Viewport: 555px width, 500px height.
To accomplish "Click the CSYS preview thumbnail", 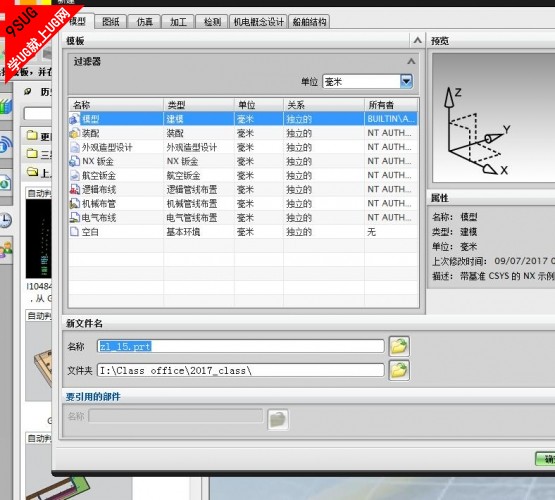I will point(493,118).
